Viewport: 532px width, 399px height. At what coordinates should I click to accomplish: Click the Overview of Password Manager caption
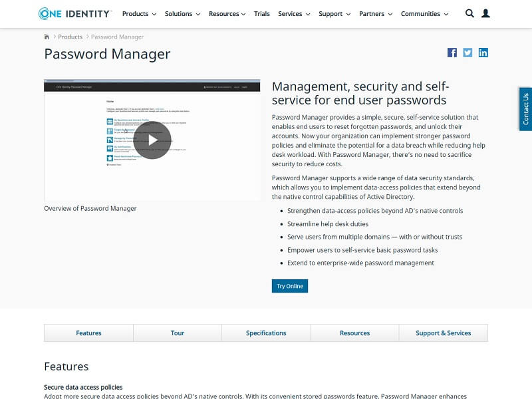click(x=90, y=208)
